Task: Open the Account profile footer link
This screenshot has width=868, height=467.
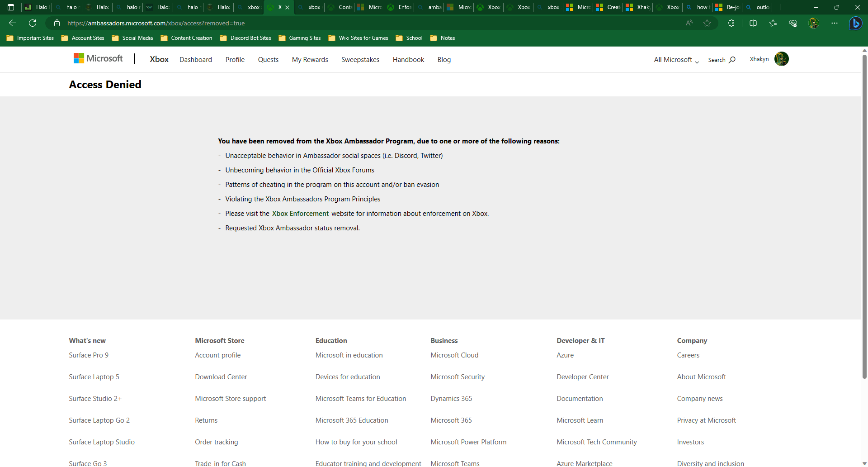Action: pyautogui.click(x=217, y=355)
